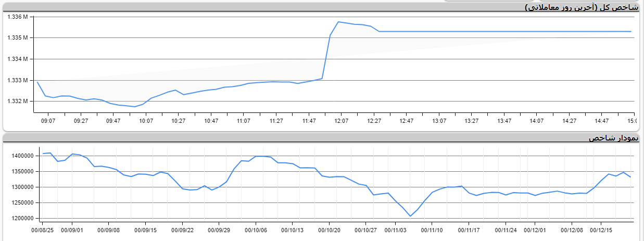Click the index line peak near 00/10/06
Image resolution: width=644 pixels, height=241 pixels.
pyautogui.click(x=258, y=156)
